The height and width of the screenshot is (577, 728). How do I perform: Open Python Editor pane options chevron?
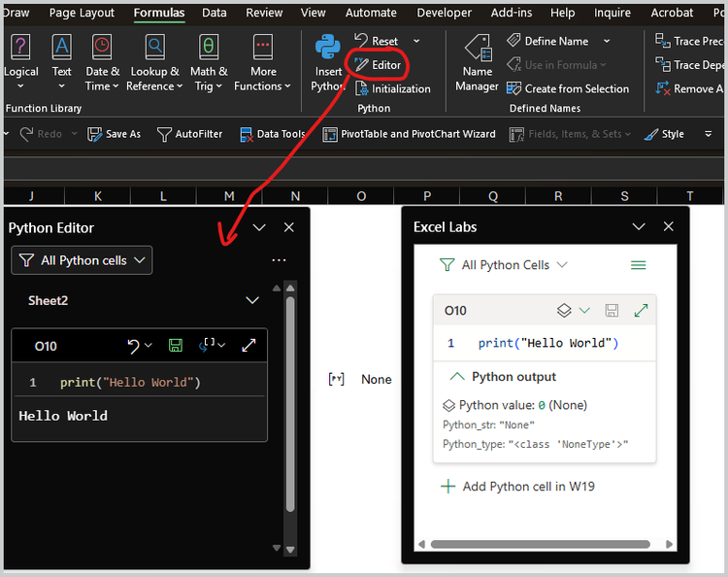coord(259,227)
